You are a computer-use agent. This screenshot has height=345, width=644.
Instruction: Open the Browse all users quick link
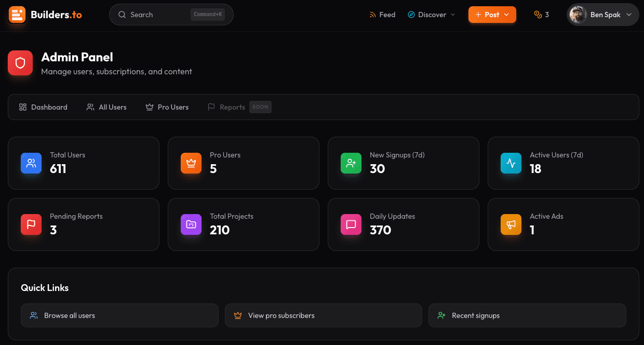click(x=119, y=315)
